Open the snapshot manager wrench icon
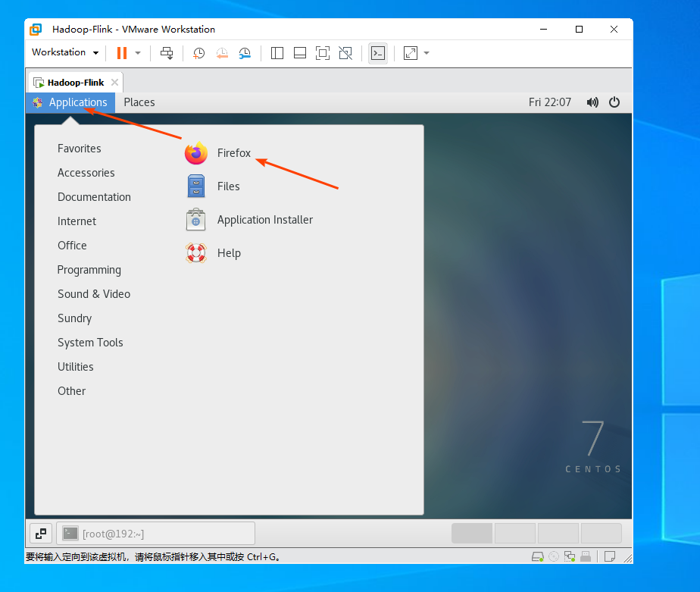The width and height of the screenshot is (700, 592). click(245, 53)
